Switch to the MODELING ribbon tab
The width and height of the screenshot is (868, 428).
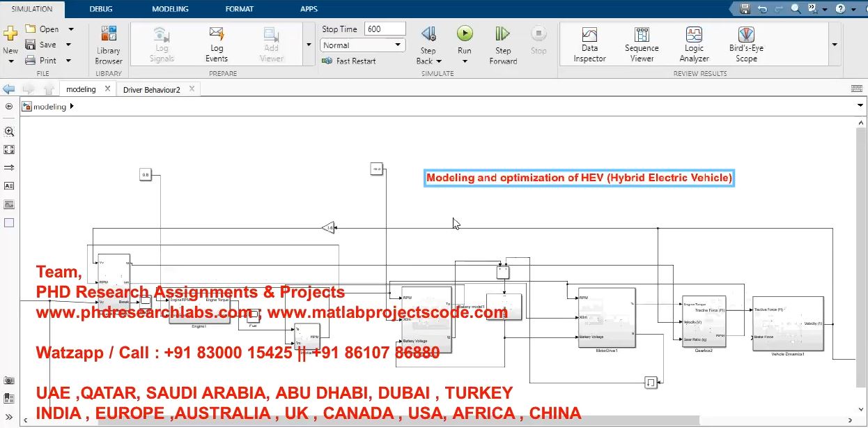(170, 9)
